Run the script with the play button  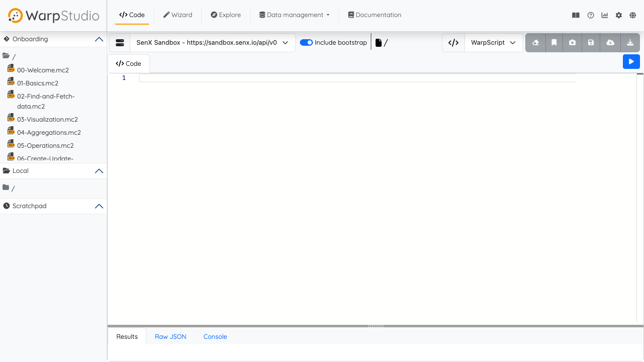[x=631, y=61]
